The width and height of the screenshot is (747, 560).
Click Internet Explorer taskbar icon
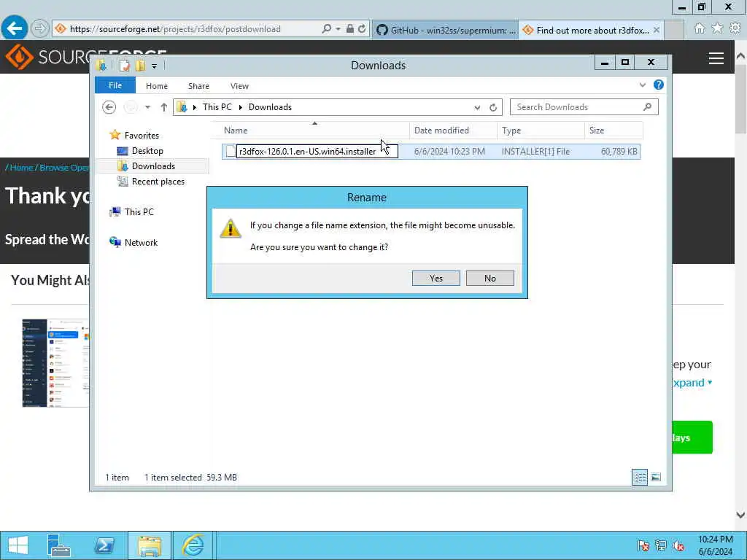coord(193,545)
